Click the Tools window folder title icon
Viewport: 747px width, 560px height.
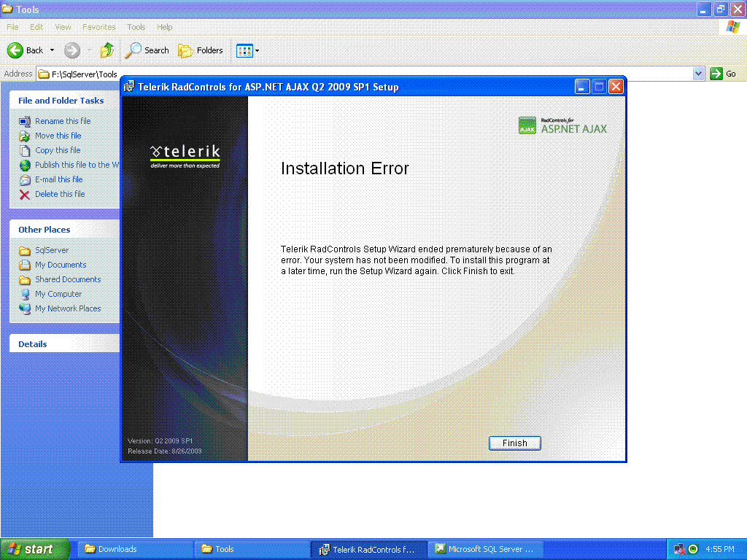pos(7,9)
